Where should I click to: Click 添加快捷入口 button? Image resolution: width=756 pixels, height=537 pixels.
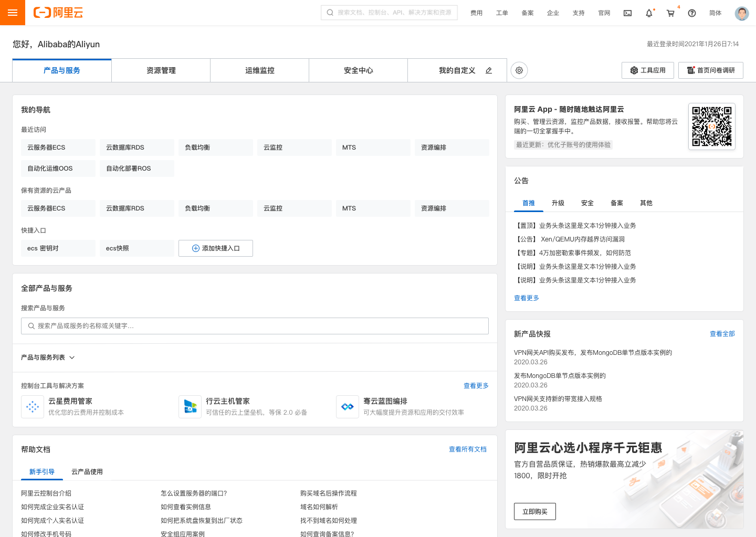(216, 248)
